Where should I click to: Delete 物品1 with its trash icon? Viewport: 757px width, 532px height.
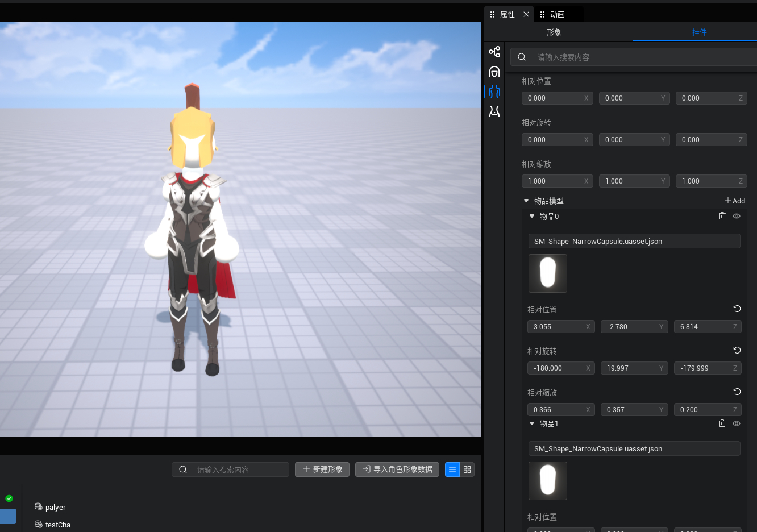(722, 423)
